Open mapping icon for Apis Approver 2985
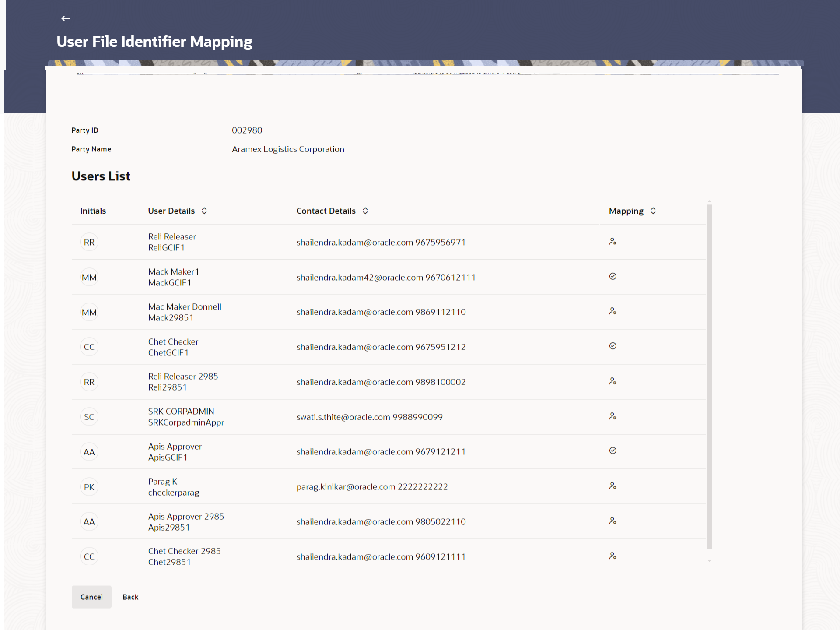Screen dimensions: 840x630 coord(612,521)
